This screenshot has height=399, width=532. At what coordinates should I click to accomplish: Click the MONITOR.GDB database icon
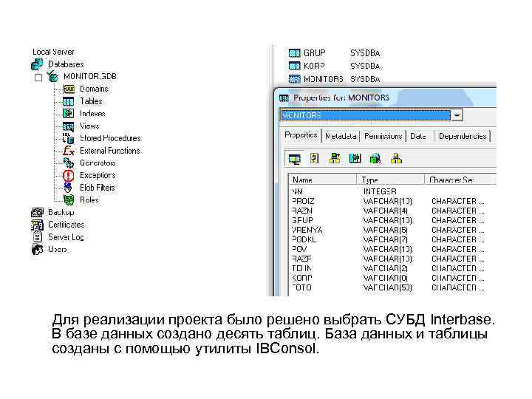52,76
